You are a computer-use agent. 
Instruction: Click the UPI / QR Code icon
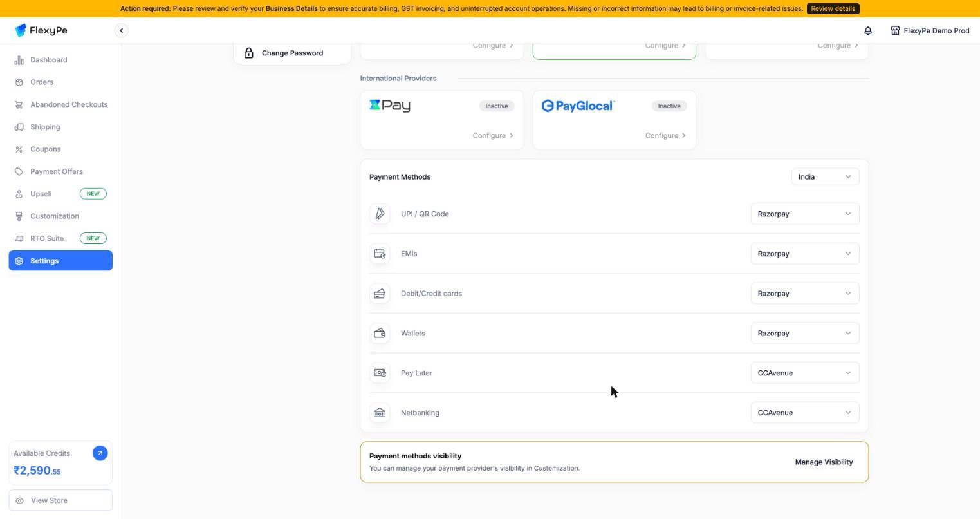(x=380, y=214)
